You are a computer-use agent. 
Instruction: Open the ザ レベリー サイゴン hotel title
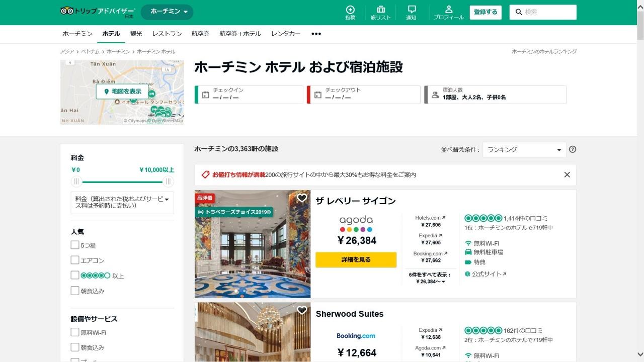click(356, 201)
